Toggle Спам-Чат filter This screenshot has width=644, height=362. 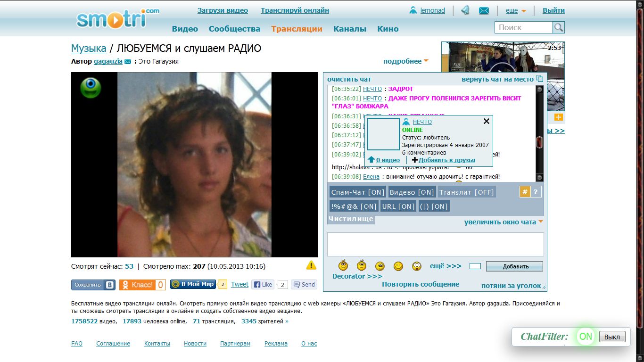(358, 192)
